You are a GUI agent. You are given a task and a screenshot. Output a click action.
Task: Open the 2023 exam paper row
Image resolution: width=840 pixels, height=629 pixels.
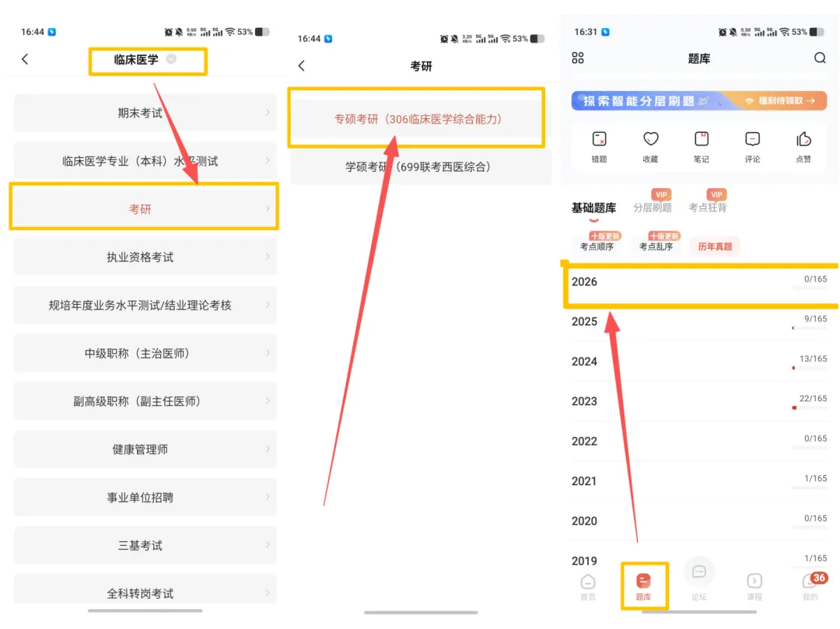(699, 401)
